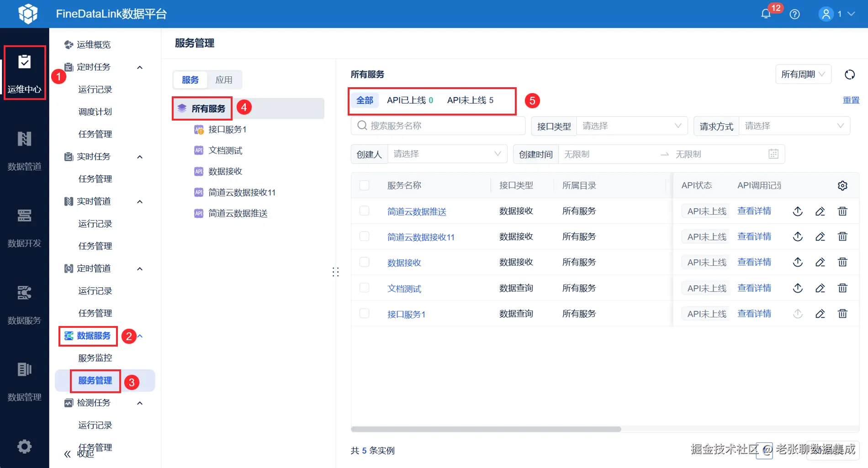Collapse the side menu with 收起

[x=79, y=453]
